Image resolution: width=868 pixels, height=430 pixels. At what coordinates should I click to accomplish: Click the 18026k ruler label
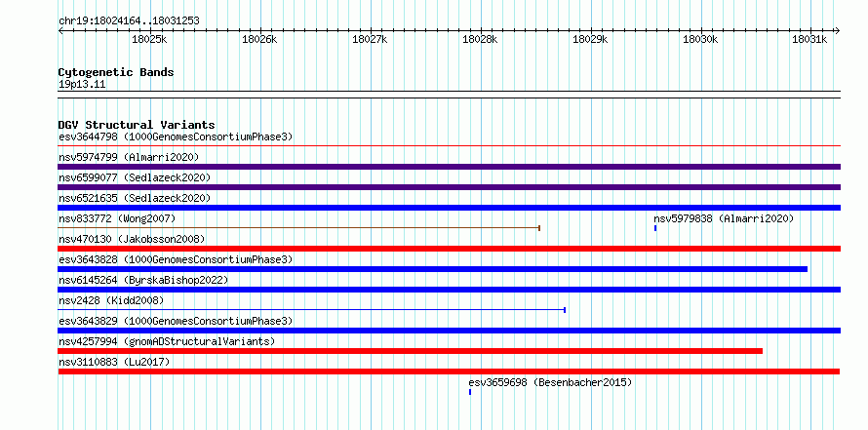point(259,39)
